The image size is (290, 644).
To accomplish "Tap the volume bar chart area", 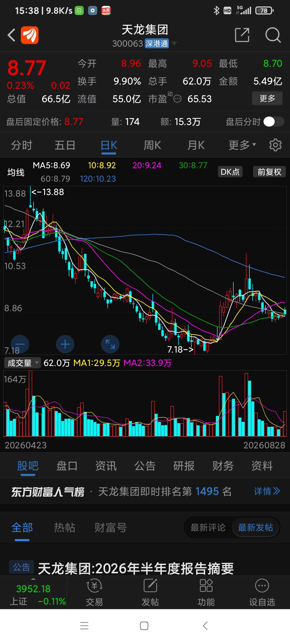I will (145, 404).
